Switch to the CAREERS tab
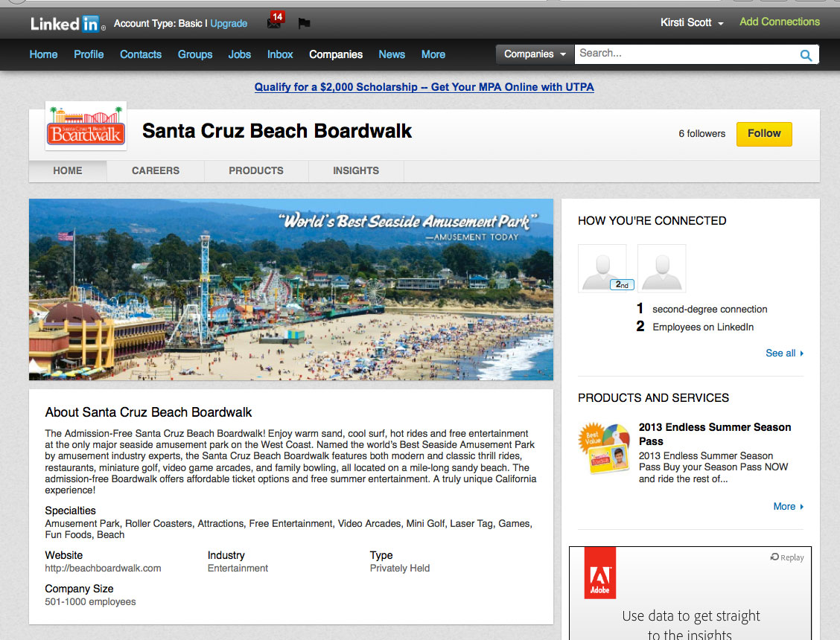The width and height of the screenshot is (840, 640). 156,171
